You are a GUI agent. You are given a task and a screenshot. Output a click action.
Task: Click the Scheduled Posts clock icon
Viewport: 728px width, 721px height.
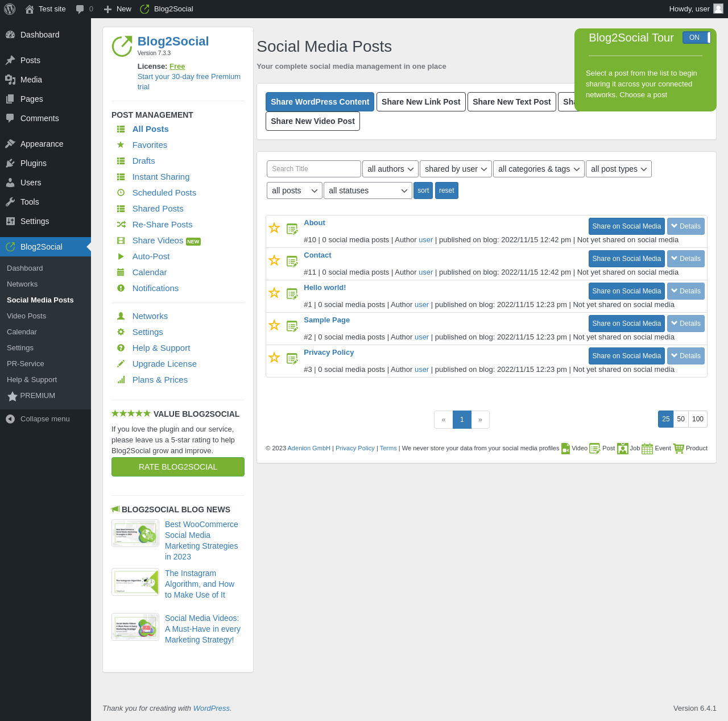pos(121,193)
